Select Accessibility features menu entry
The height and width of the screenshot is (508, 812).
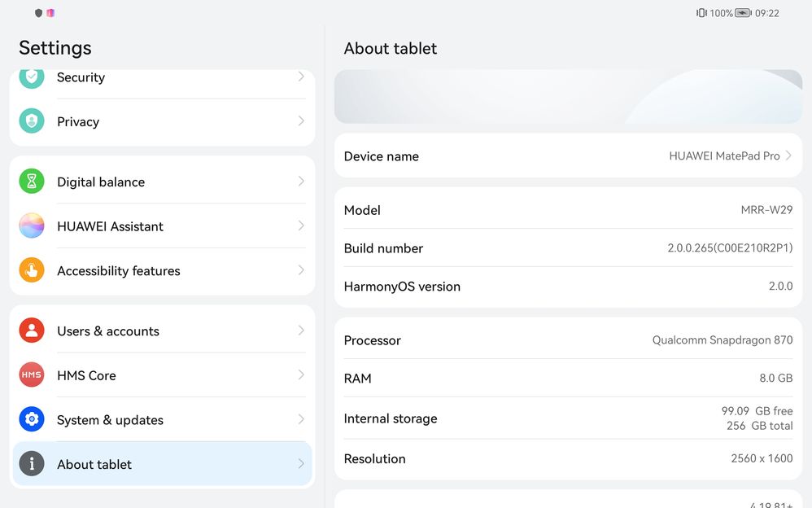click(x=119, y=270)
